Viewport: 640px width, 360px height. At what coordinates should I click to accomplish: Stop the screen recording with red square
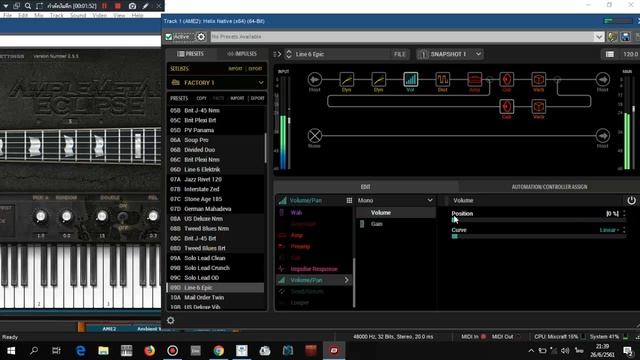118,6
